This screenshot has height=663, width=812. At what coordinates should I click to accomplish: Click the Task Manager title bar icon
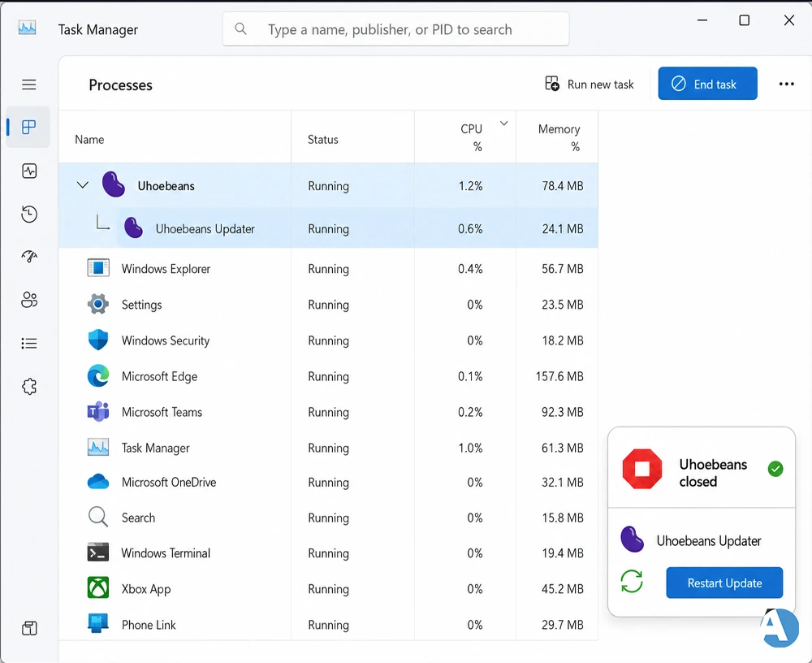[27, 28]
